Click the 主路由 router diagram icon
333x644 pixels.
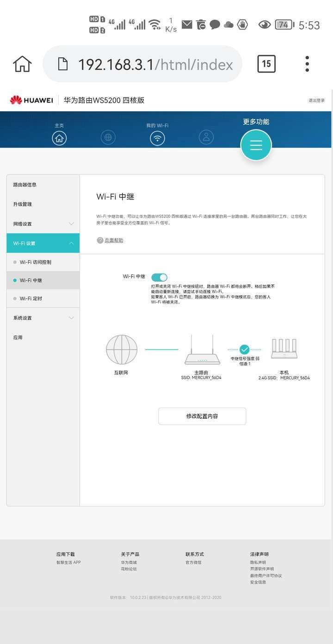pyautogui.click(x=203, y=350)
